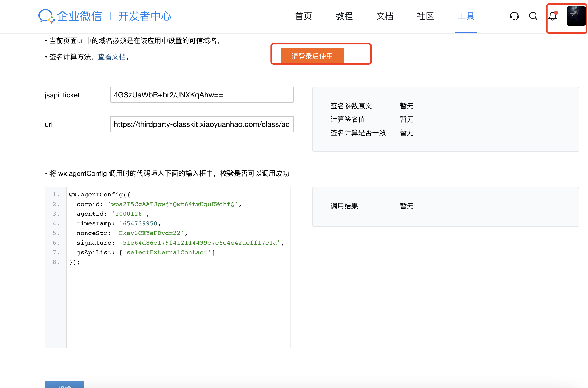Go to 首页 in navigation
This screenshot has width=588, height=388.
click(x=303, y=16)
